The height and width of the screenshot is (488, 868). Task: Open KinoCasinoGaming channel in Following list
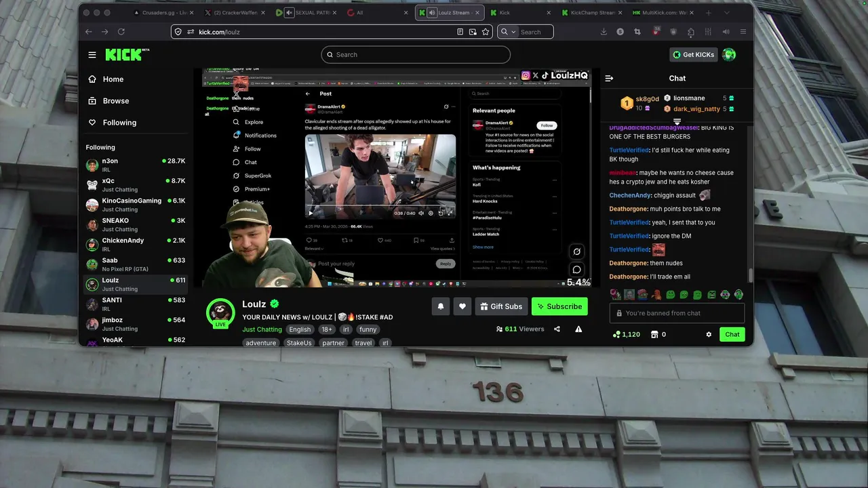pyautogui.click(x=136, y=205)
